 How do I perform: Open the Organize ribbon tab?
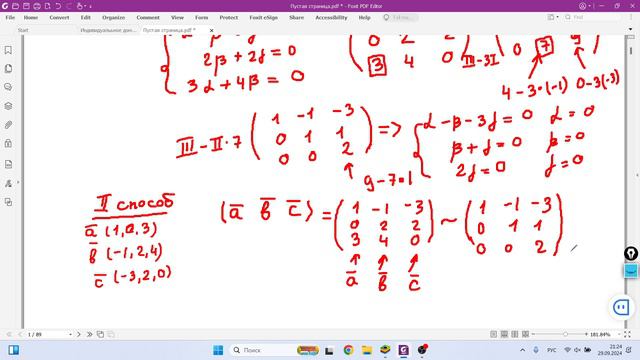click(113, 18)
